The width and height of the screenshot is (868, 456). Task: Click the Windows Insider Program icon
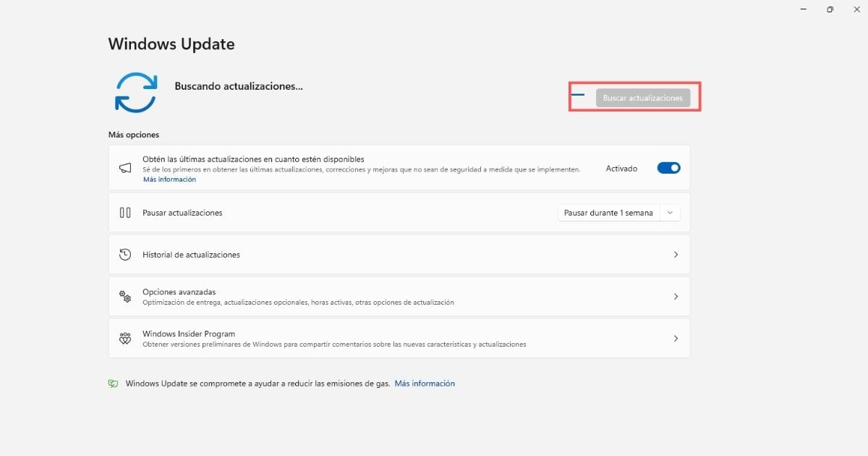(125, 339)
